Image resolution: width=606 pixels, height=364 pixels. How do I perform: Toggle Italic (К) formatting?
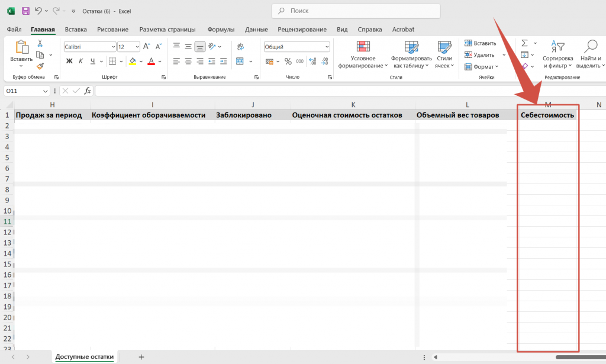pyautogui.click(x=80, y=61)
